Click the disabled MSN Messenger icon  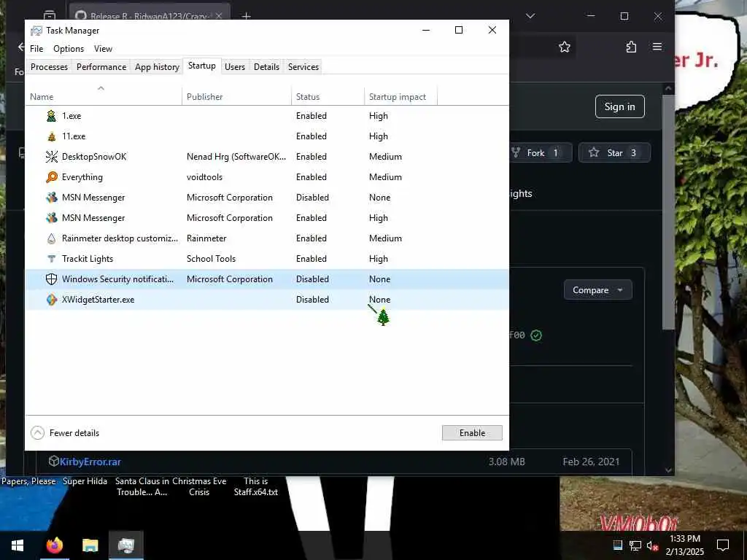(52, 198)
